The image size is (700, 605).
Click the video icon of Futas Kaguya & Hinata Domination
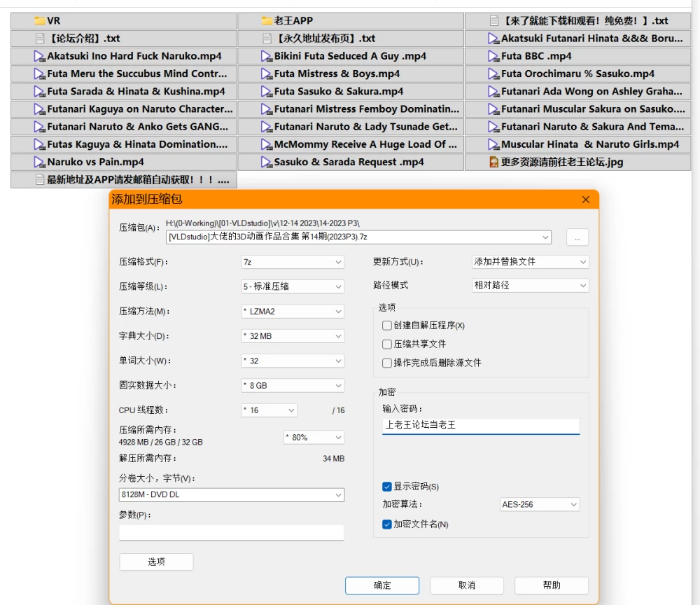(x=40, y=144)
